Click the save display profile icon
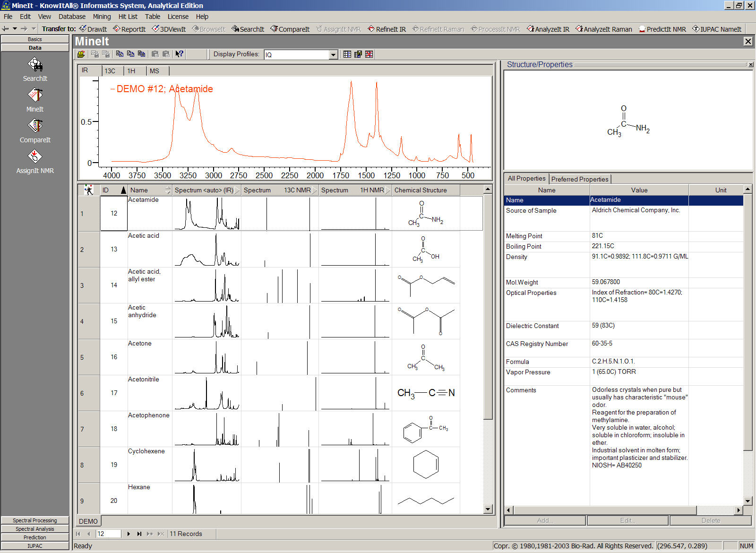 (358, 54)
